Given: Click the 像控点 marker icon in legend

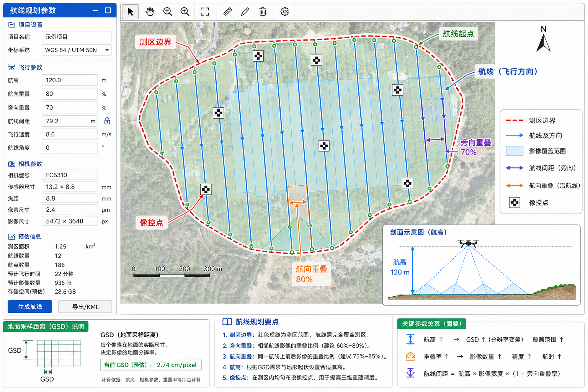Looking at the screenshot, I should [x=515, y=203].
